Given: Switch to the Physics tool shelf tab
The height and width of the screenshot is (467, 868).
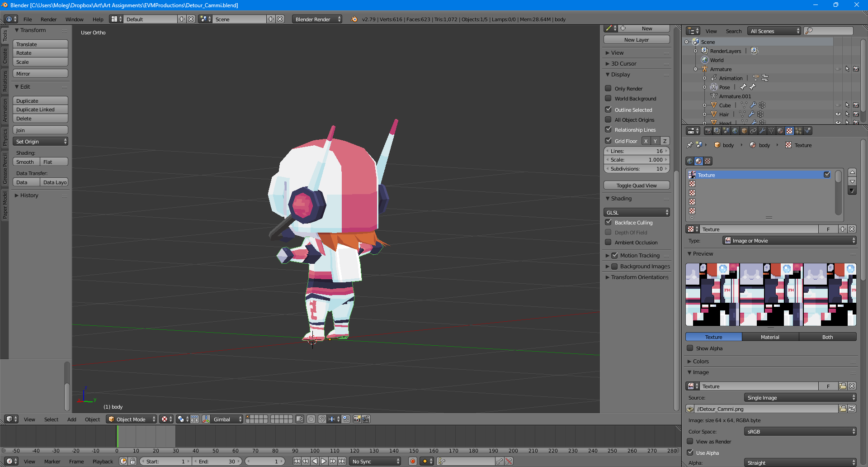Looking at the screenshot, I should (5, 137).
